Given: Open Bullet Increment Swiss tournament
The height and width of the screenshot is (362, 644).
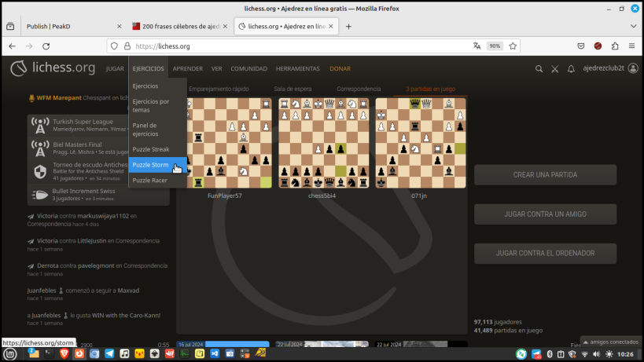Looking at the screenshot, I should pos(98,195).
